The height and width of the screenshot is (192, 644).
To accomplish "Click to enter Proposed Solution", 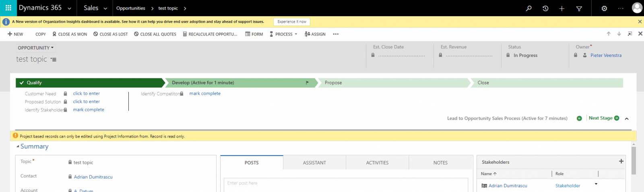I will click(x=86, y=102).
